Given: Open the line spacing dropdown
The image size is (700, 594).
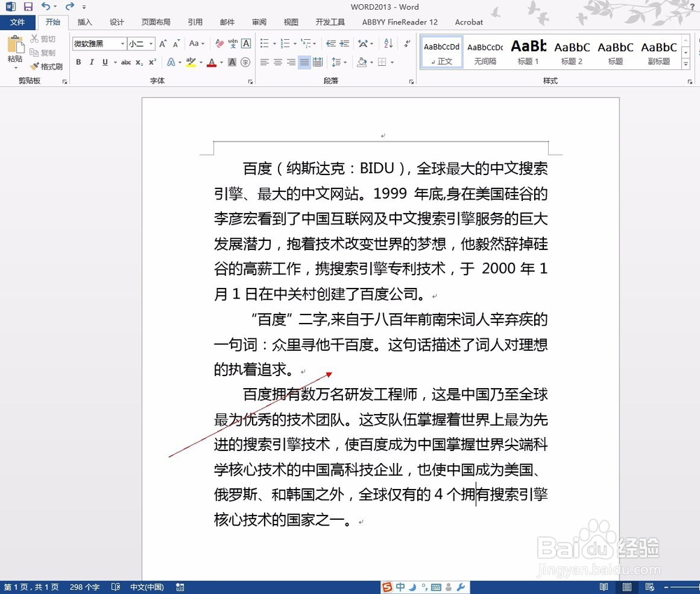Looking at the screenshot, I should 339,62.
